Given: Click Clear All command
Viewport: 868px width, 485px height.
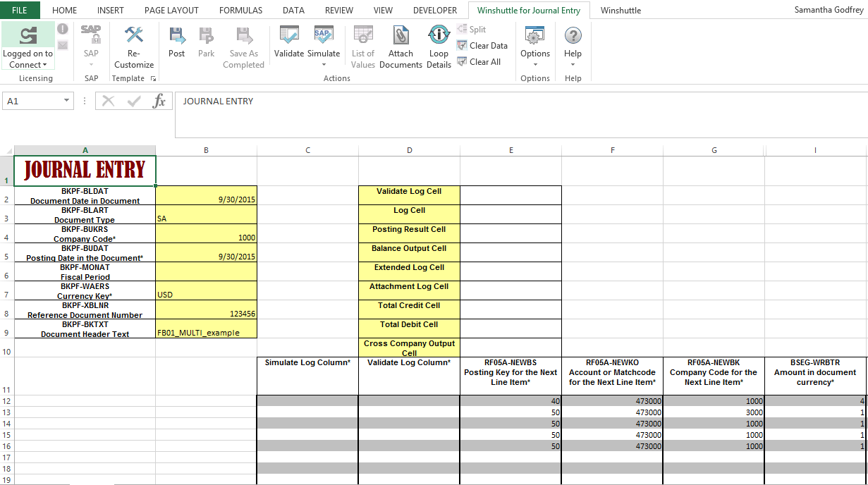Looking at the screenshot, I should 479,61.
